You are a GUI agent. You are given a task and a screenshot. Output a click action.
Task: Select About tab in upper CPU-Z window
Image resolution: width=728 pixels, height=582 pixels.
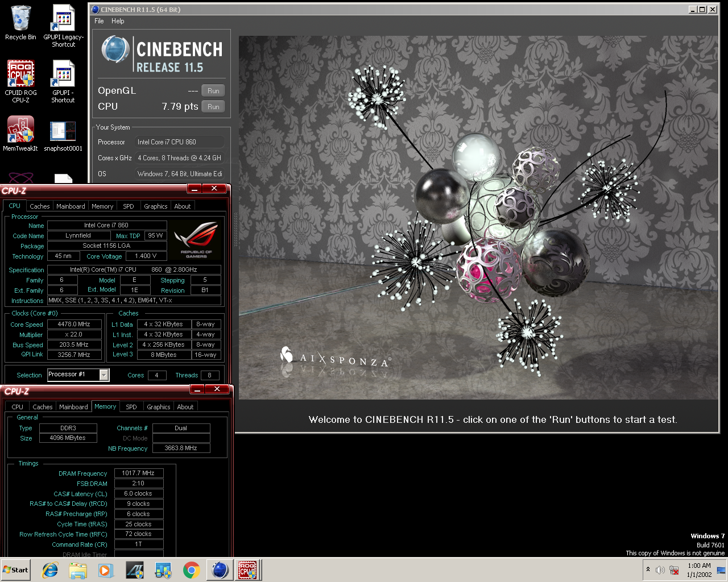click(x=183, y=206)
